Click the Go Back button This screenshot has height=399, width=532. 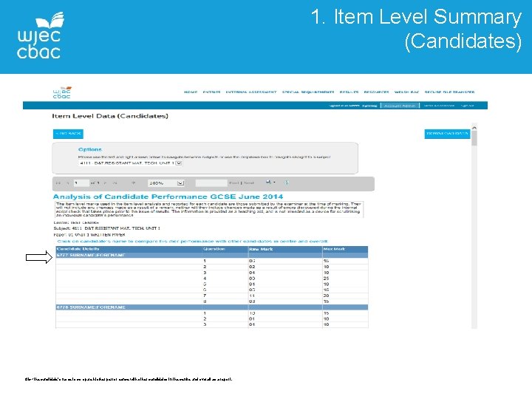click(68, 134)
